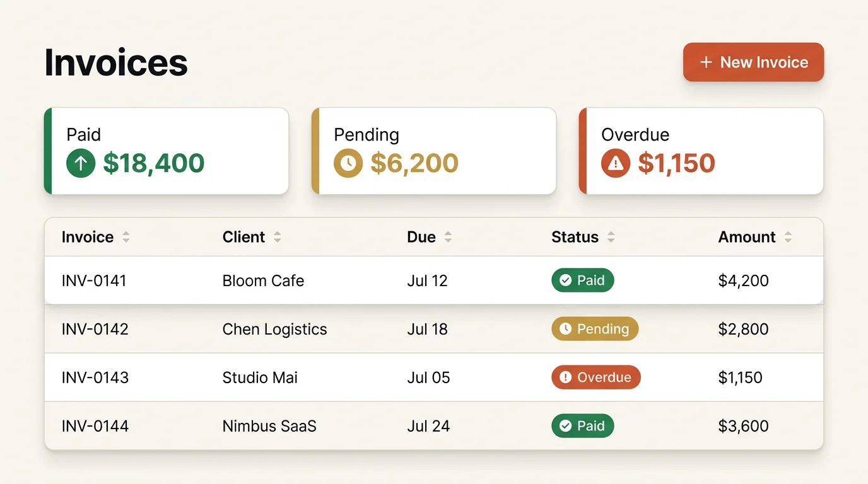868x484 pixels.
Task: Click the Pending status badge for Chen Logistics
Action: pyautogui.click(x=595, y=329)
